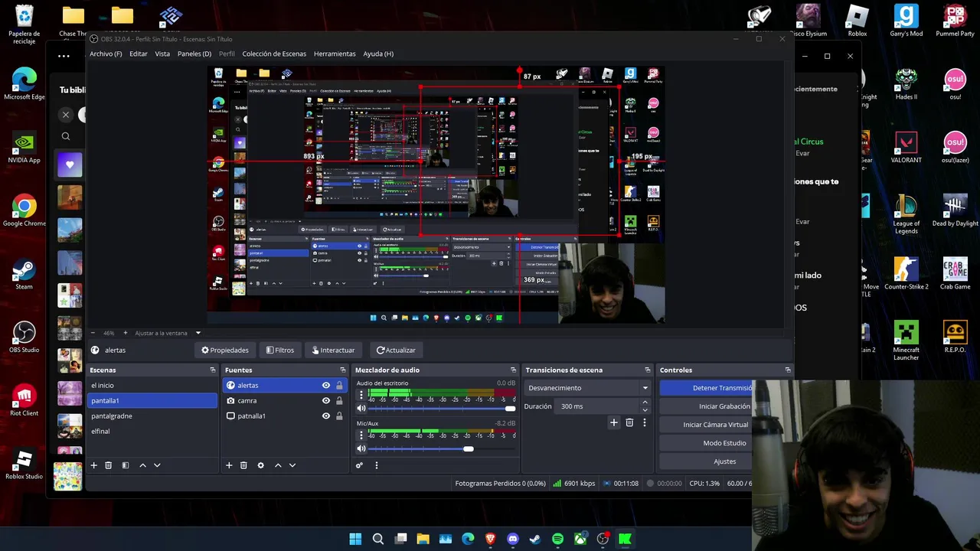Click Detener Transmisión button
Image resolution: width=980 pixels, height=551 pixels.
[x=706, y=388]
